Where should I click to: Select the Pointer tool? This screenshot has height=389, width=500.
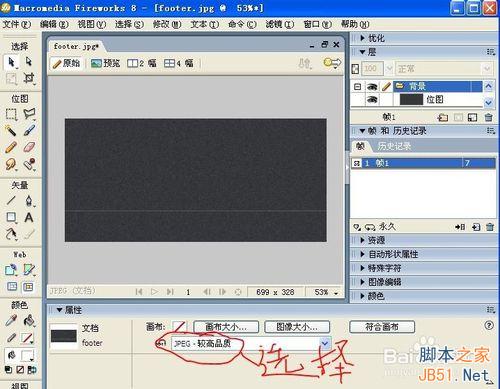click(11, 62)
